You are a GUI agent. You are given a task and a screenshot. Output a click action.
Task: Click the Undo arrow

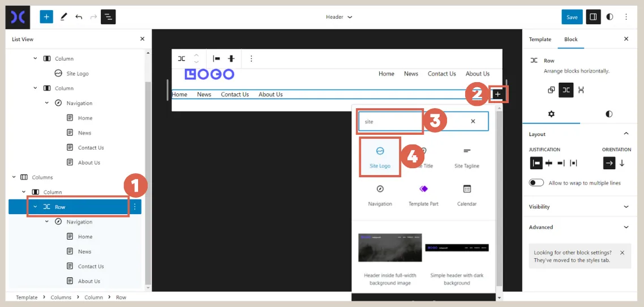click(x=79, y=17)
